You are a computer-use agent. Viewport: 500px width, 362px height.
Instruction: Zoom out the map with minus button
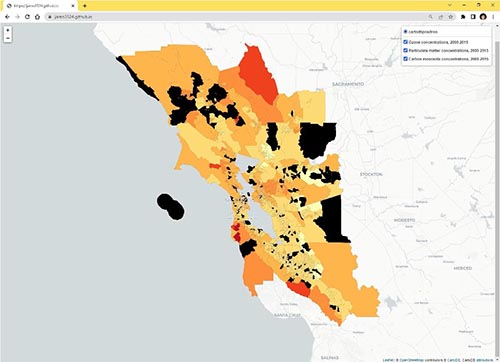pos(8,38)
